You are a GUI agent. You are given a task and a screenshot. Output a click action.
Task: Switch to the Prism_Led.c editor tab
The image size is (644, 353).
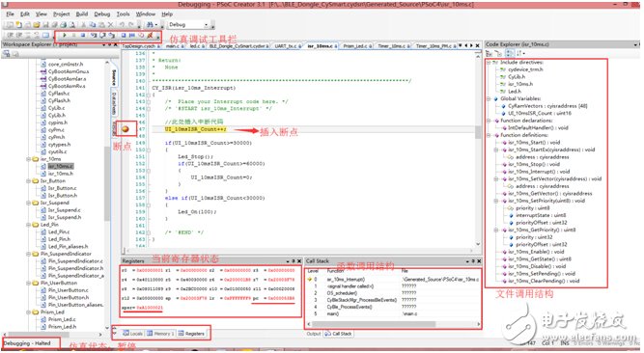point(357,46)
